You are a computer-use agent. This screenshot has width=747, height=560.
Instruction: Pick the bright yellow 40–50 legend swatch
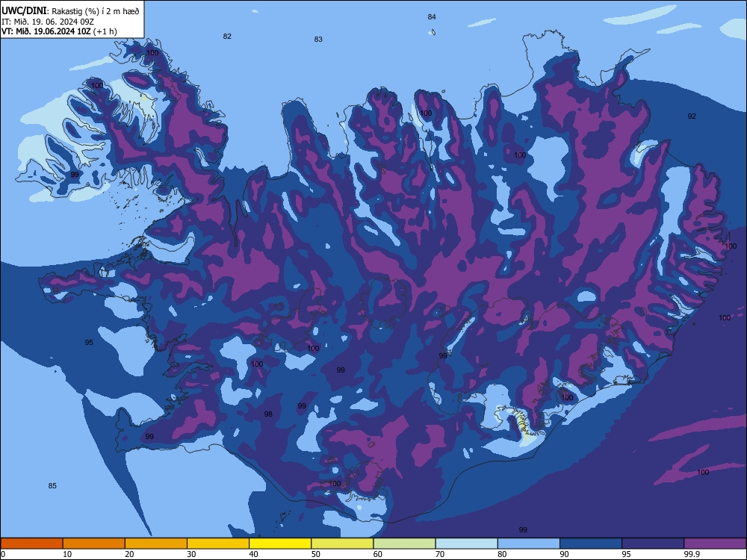tap(280, 544)
